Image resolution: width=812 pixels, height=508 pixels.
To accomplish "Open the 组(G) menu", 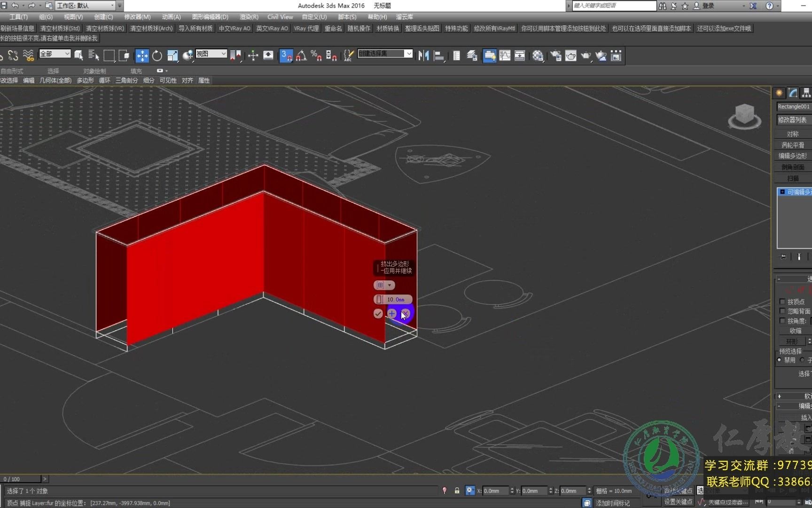I will (x=46, y=17).
